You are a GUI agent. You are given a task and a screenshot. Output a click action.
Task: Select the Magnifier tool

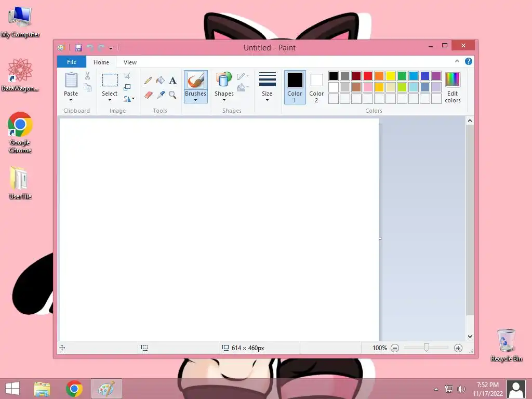coord(172,95)
